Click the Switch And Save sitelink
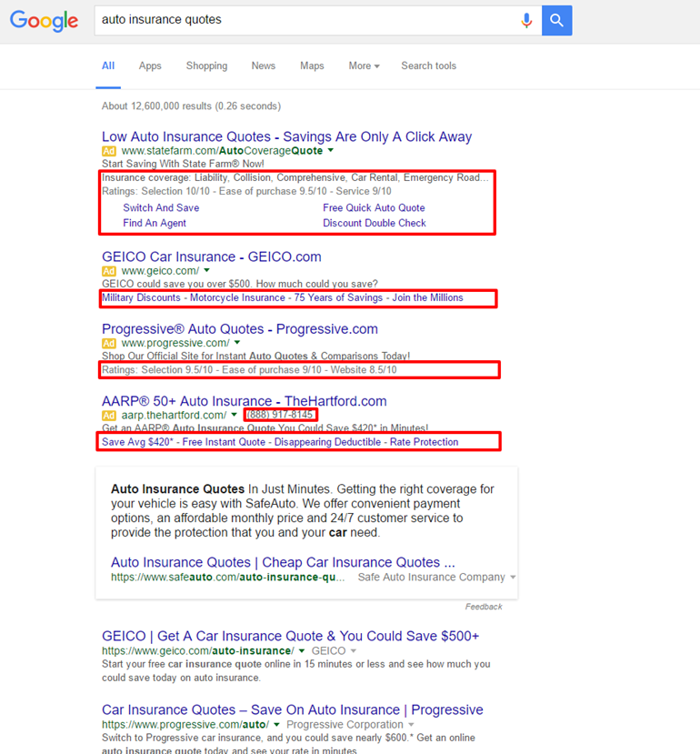 [x=161, y=207]
